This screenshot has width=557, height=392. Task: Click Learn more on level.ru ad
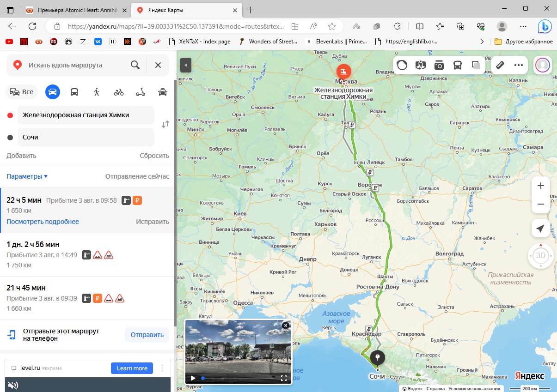pos(132,368)
